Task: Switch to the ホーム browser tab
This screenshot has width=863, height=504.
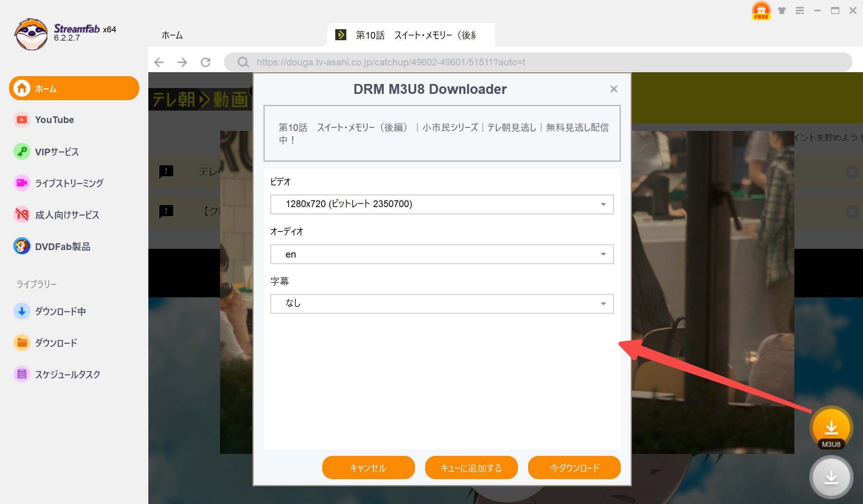Action: (172, 35)
